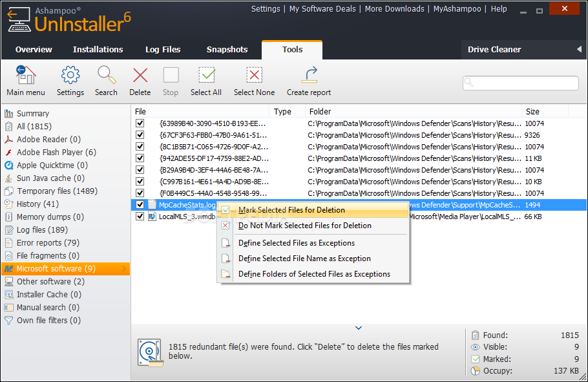Select the Manual search (0) icon
The image size is (588, 382).
[x=8, y=307]
